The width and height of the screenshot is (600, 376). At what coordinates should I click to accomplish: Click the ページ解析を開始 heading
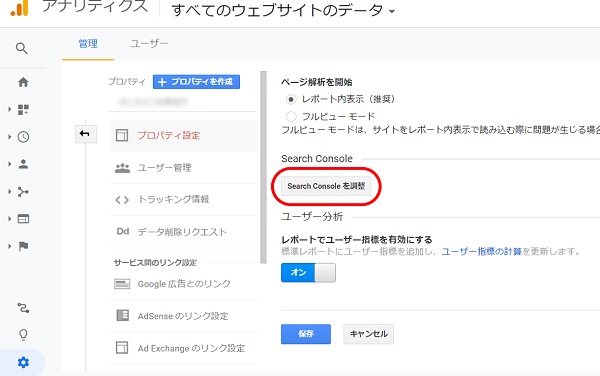pyautogui.click(x=317, y=82)
